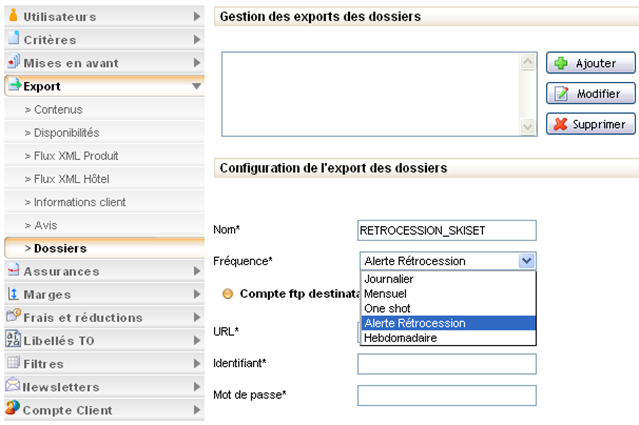Click the Compte Client icon
639x425 pixels.
coord(14,409)
